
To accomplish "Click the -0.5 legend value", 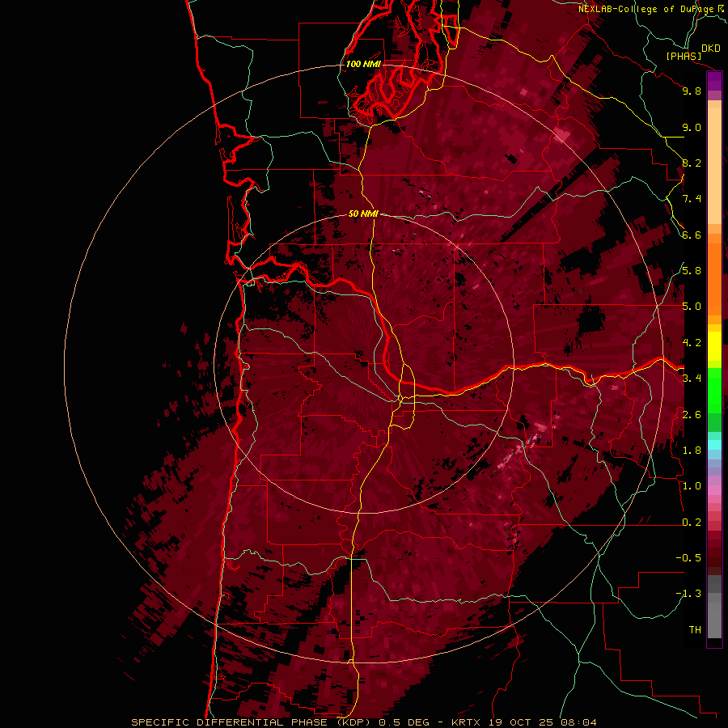I will tap(688, 558).
